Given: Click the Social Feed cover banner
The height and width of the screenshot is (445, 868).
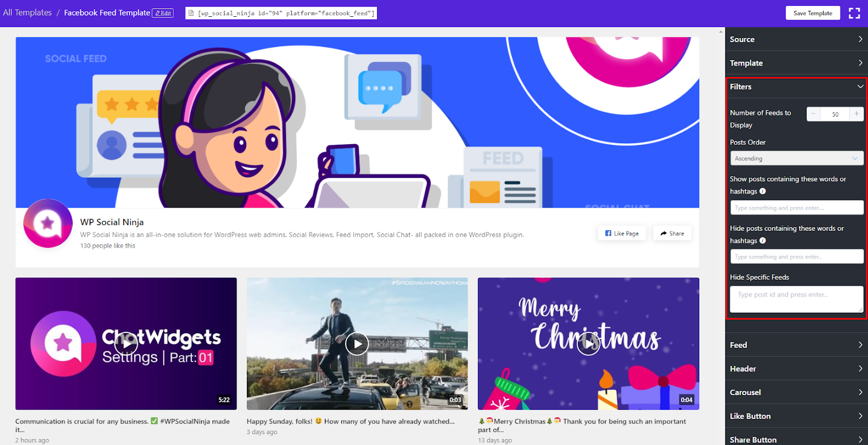Looking at the screenshot, I should coord(357,122).
